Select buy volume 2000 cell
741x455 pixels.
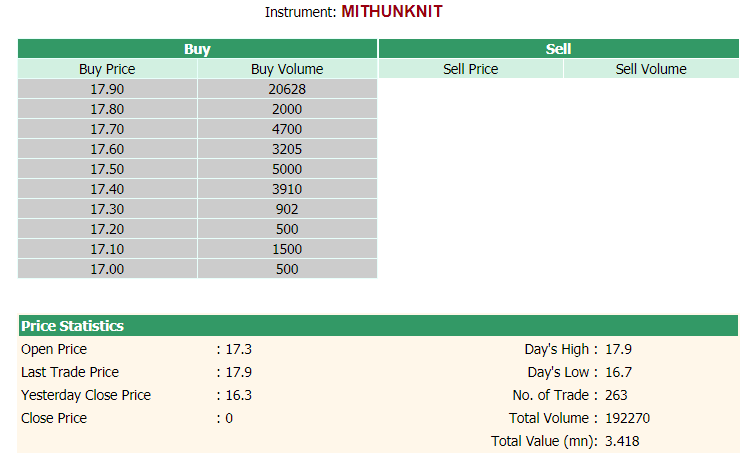pos(287,109)
